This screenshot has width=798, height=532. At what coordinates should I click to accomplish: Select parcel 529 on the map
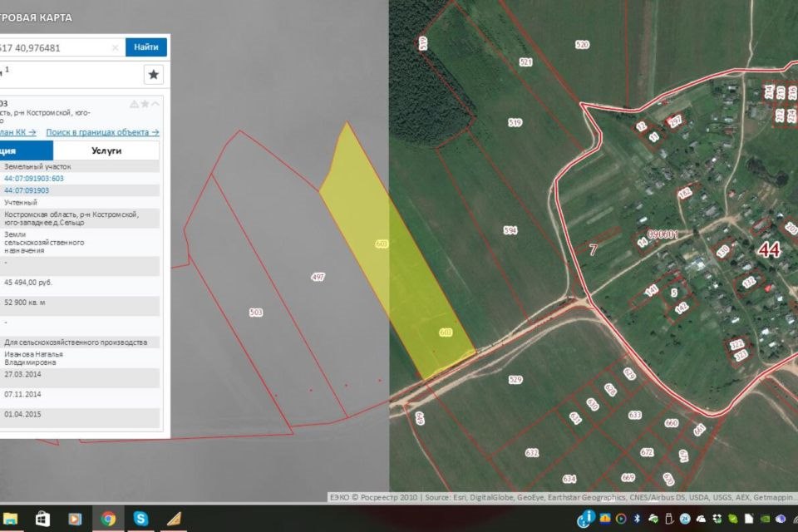click(x=515, y=380)
